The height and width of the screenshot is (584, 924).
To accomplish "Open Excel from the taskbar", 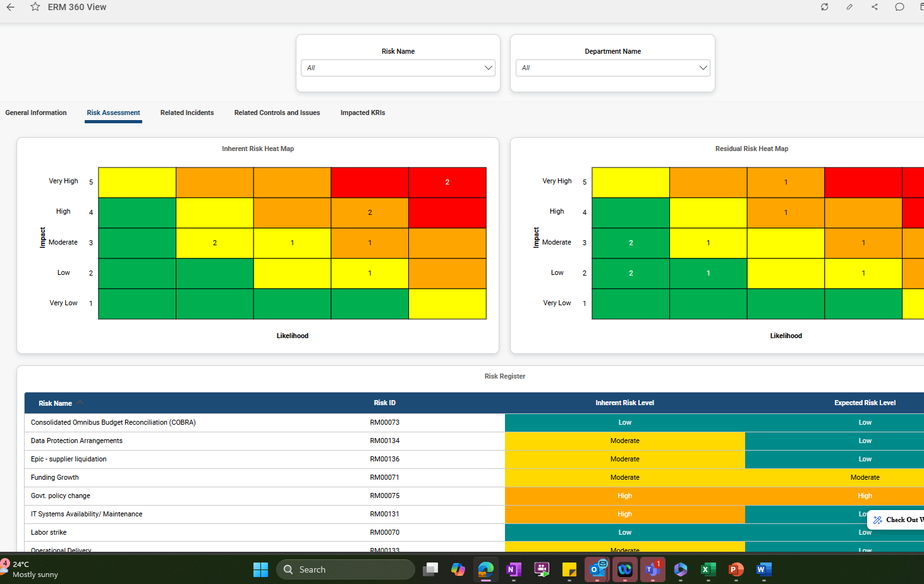I will tap(708, 569).
